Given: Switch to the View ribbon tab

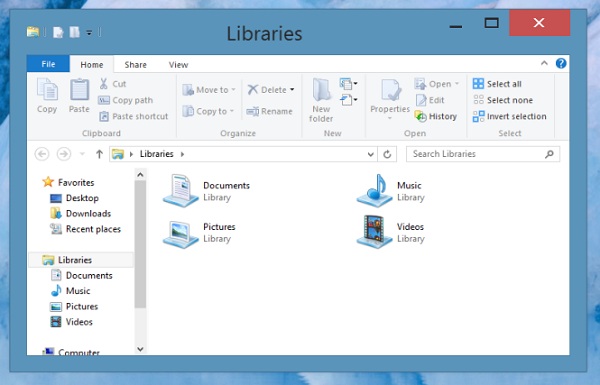Looking at the screenshot, I should (178, 65).
